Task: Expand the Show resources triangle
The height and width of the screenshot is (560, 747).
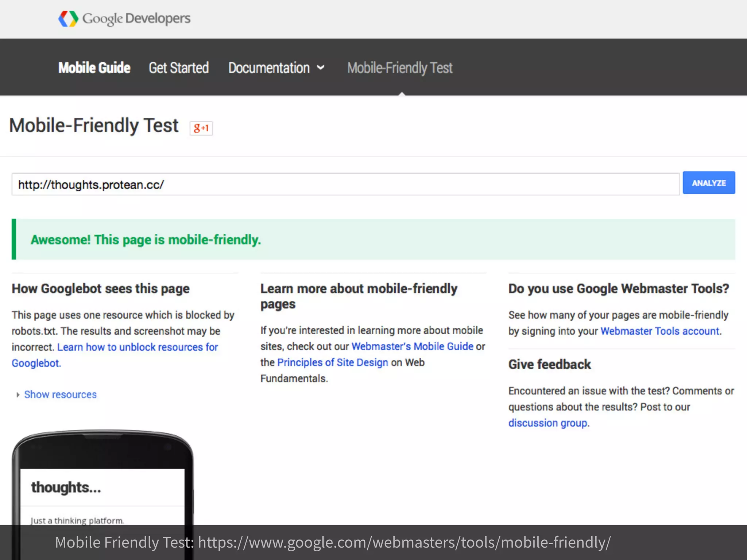Action: tap(18, 395)
